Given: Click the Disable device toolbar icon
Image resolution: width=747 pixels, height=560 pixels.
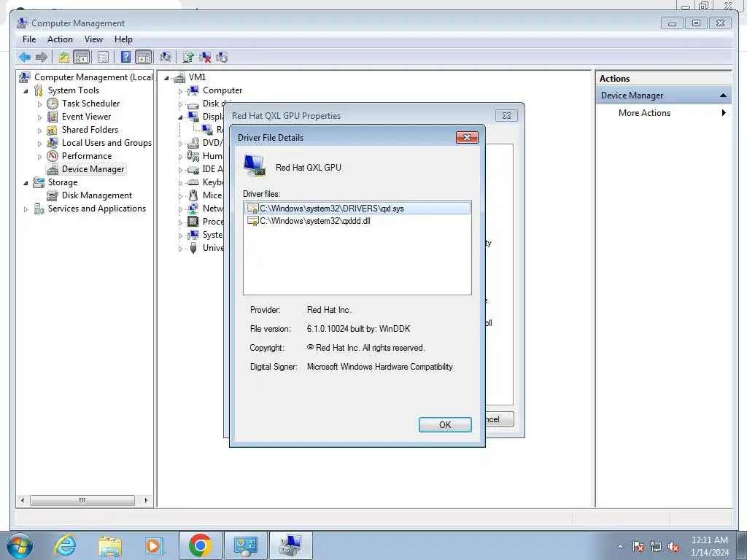Looking at the screenshot, I should pos(222,58).
